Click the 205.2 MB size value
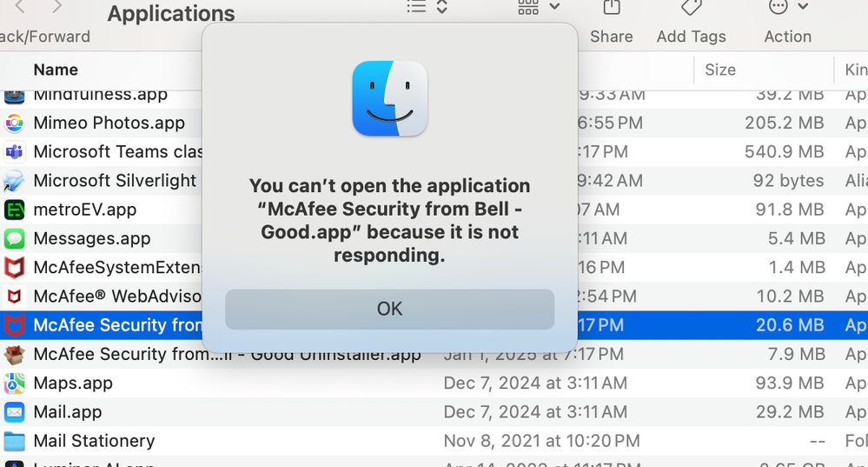The height and width of the screenshot is (467, 868). [785, 123]
